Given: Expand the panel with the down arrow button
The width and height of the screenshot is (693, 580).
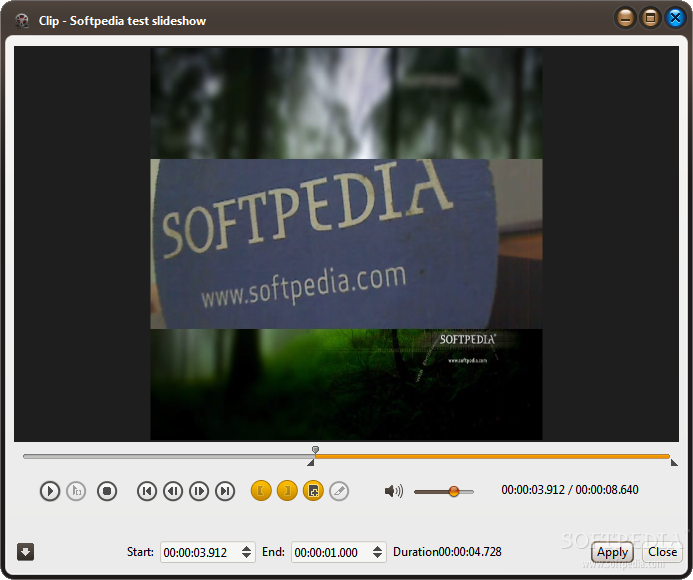Looking at the screenshot, I should coord(25,552).
